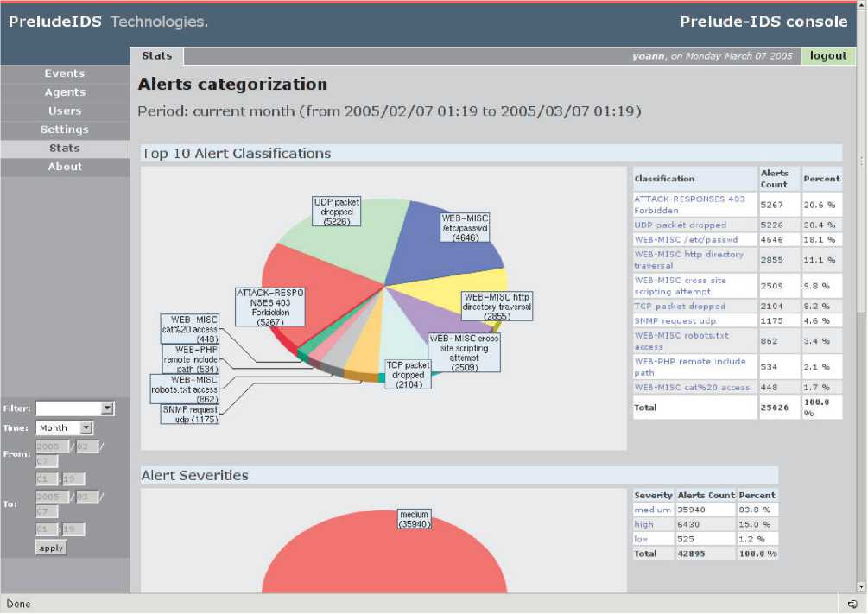Open TCP packet dropped link

pos(680,307)
